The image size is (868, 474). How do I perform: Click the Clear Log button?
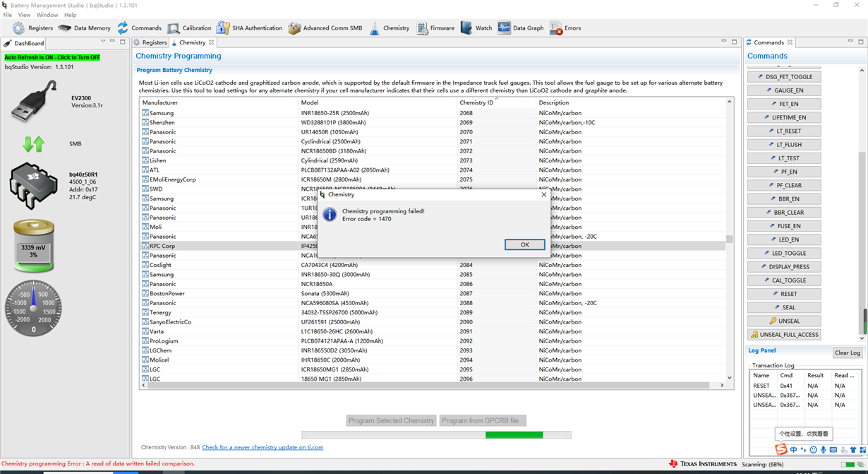[847, 352]
